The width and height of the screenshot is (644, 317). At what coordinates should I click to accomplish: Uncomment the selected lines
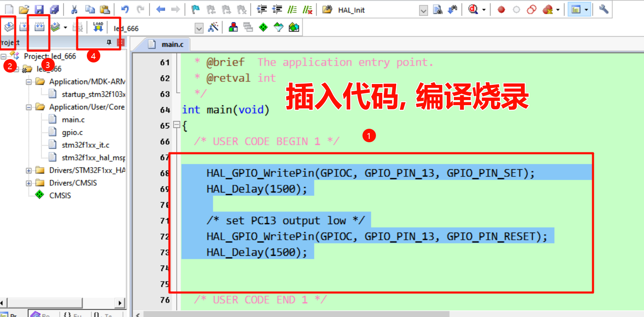[308, 10]
